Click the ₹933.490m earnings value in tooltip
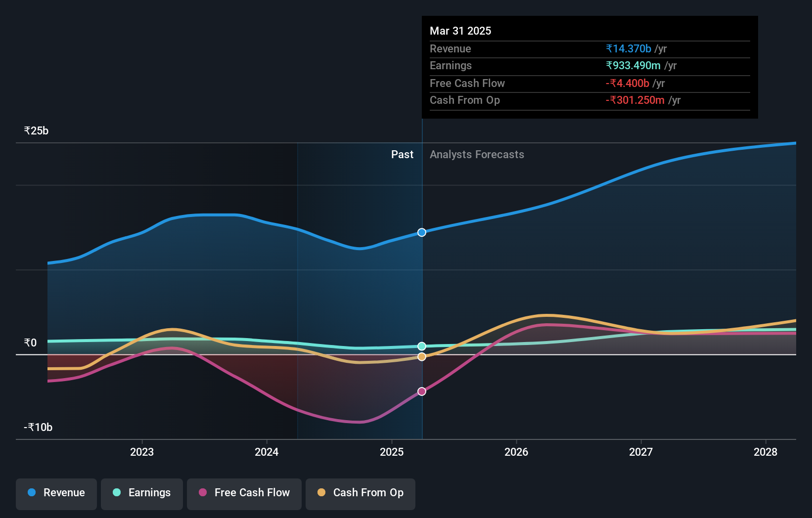Image resolution: width=812 pixels, height=518 pixels. pyautogui.click(x=633, y=65)
